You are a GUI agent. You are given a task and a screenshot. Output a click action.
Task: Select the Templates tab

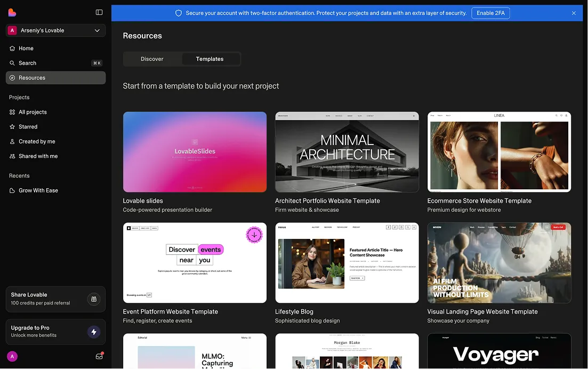(x=210, y=59)
